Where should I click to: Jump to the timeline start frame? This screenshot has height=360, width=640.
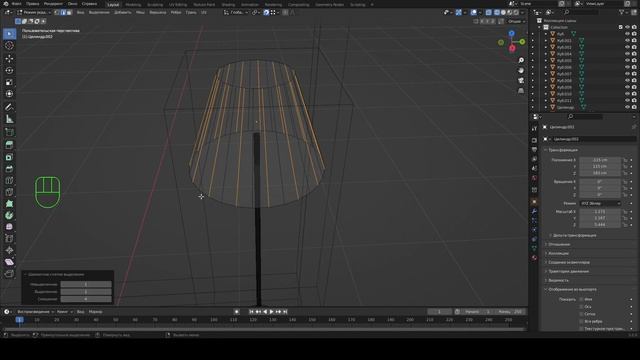(251, 312)
